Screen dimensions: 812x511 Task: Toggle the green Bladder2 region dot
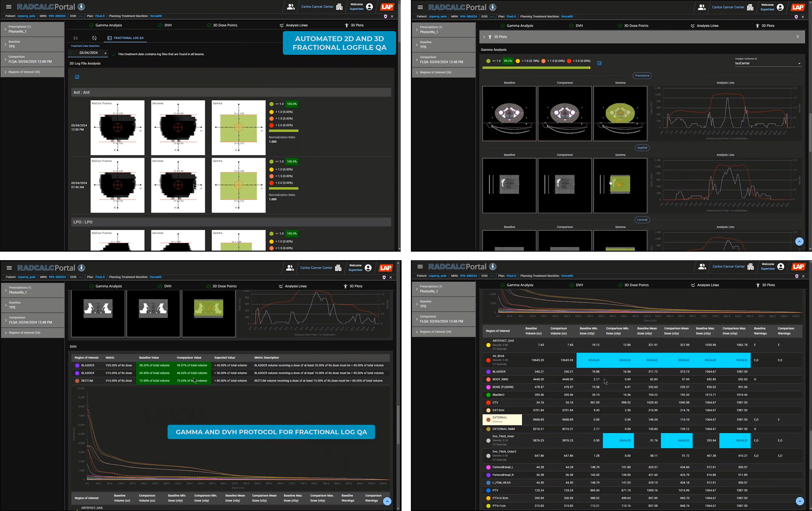[x=488, y=395]
